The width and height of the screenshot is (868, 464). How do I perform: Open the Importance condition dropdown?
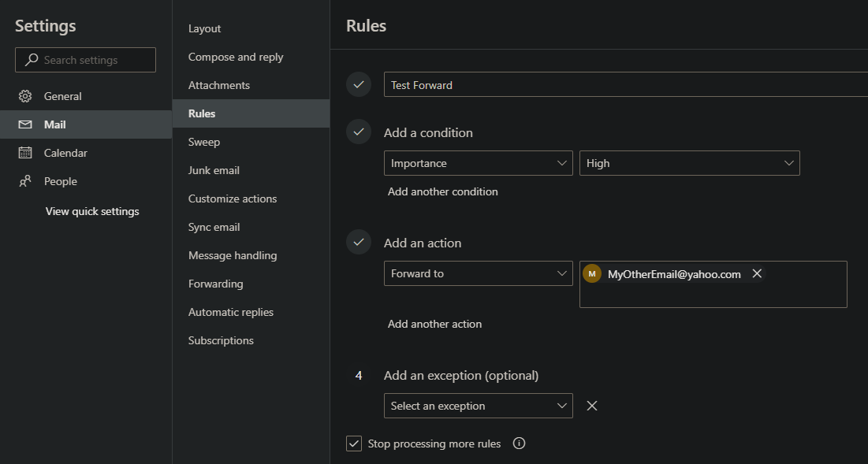pyautogui.click(x=478, y=163)
